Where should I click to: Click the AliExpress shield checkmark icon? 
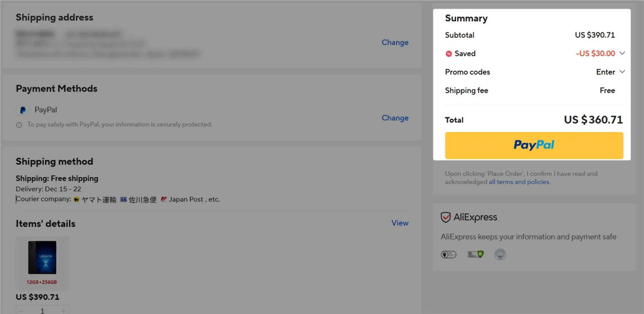[x=445, y=217]
